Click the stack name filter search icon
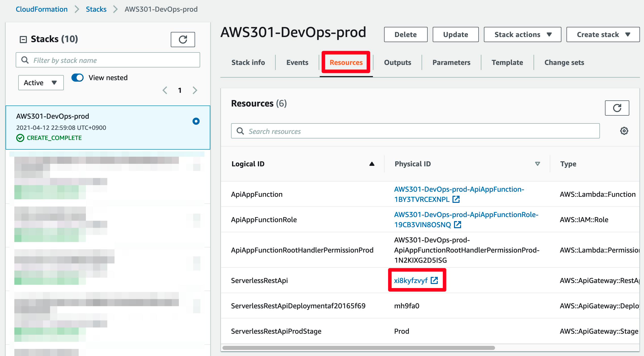 25,60
